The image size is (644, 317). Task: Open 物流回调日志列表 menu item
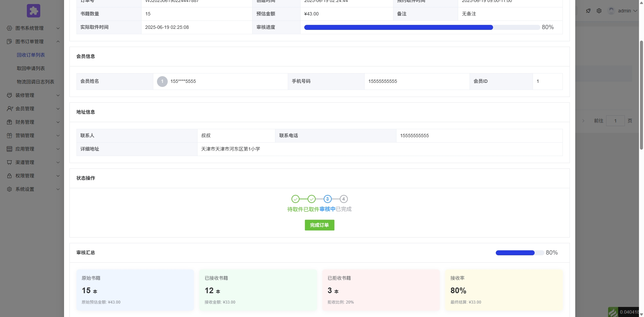coord(36,82)
